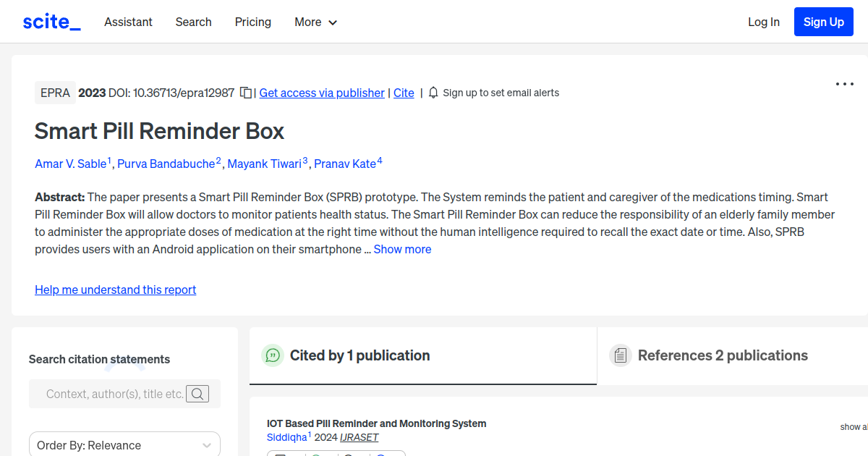
Task: Click Show more to expand the abstract
Action: 402,249
